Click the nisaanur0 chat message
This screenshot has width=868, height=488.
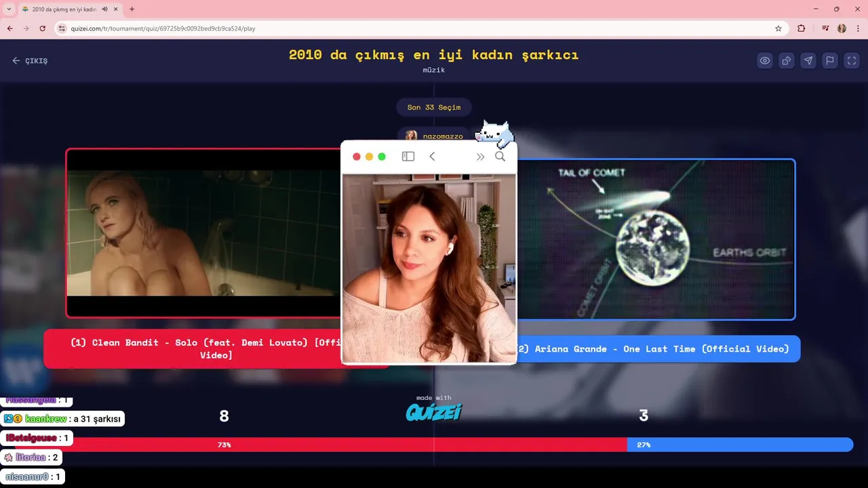(x=33, y=476)
